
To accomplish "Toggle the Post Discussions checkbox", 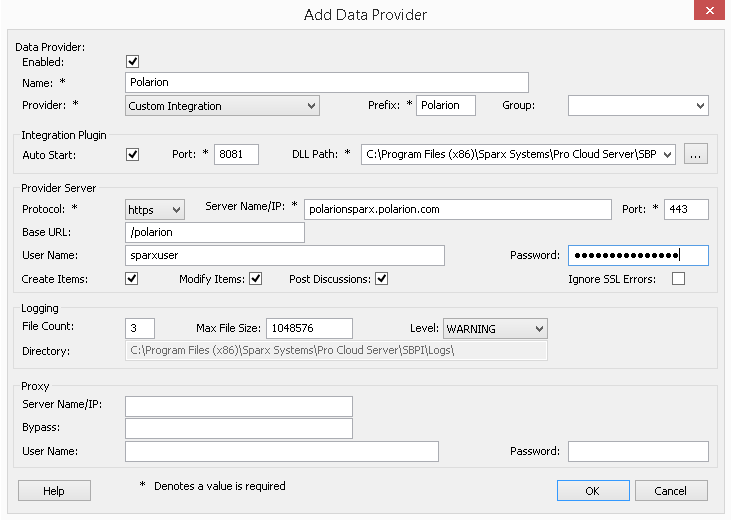I will click(382, 279).
